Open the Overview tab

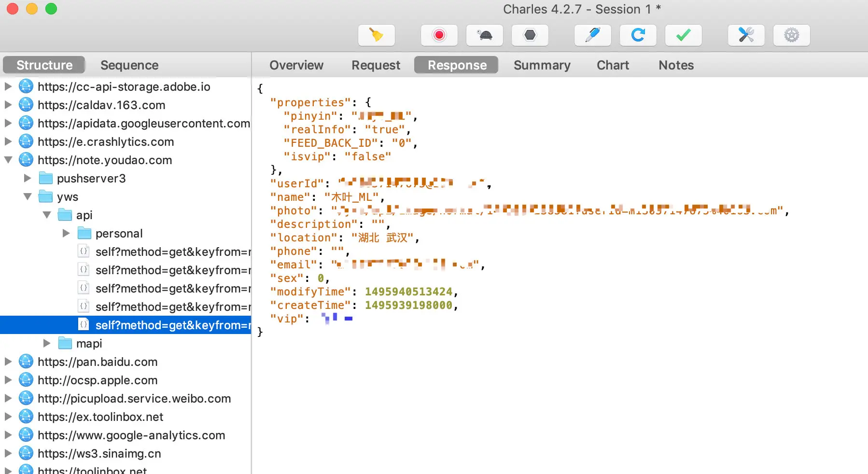tap(296, 65)
